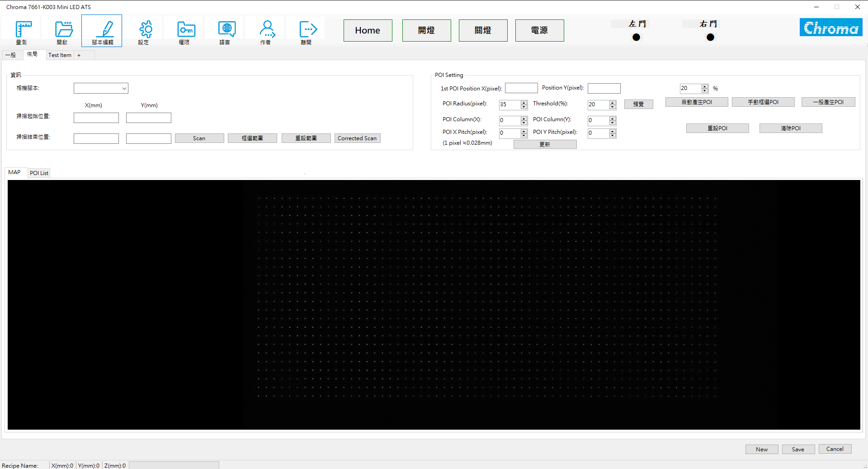Add a new tab with plus

click(79, 55)
